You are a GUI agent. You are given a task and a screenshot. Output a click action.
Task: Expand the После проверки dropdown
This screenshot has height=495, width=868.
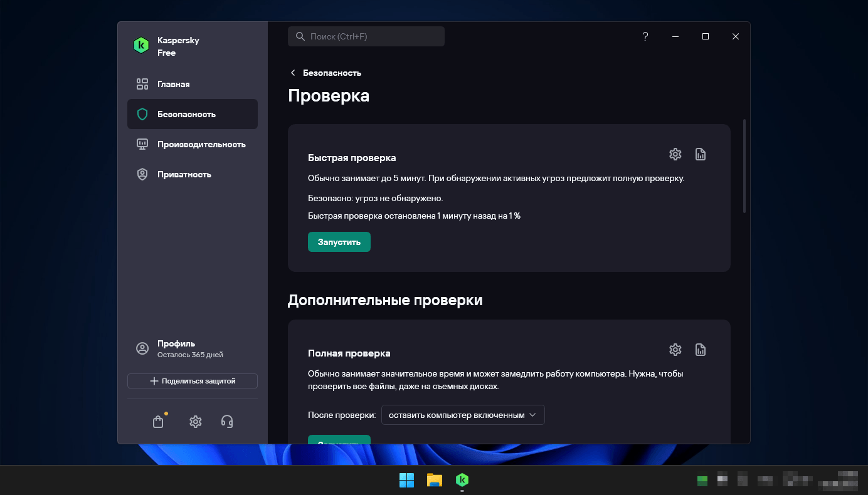[463, 415]
